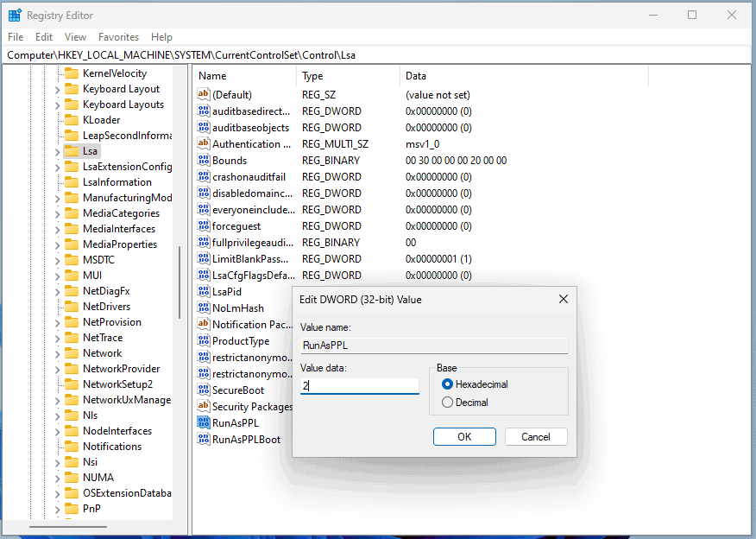Expand the Keyboard Layouts key
Image resolution: width=756 pixels, height=539 pixels.
[x=57, y=105]
